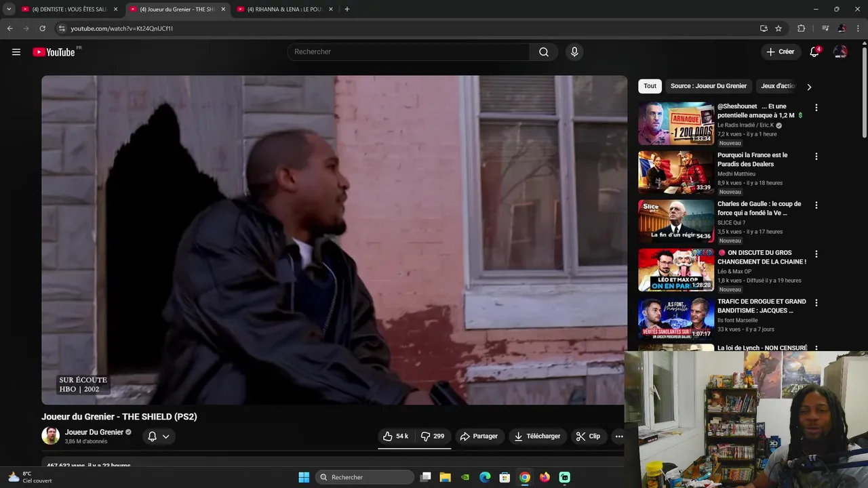Click page scrollbar up arrow
This screenshot has width=868, height=488.
[x=864, y=44]
